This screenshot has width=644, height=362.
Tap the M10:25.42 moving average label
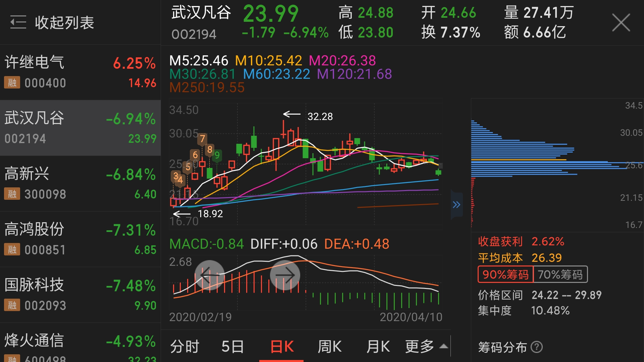[268, 61]
